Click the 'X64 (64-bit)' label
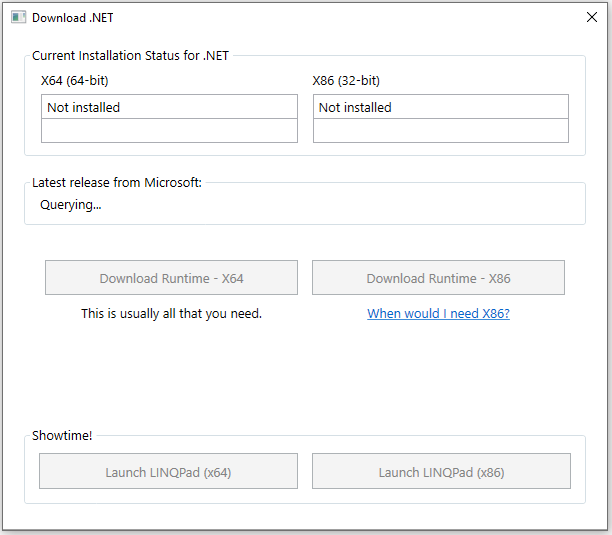612x535 pixels. tap(75, 80)
